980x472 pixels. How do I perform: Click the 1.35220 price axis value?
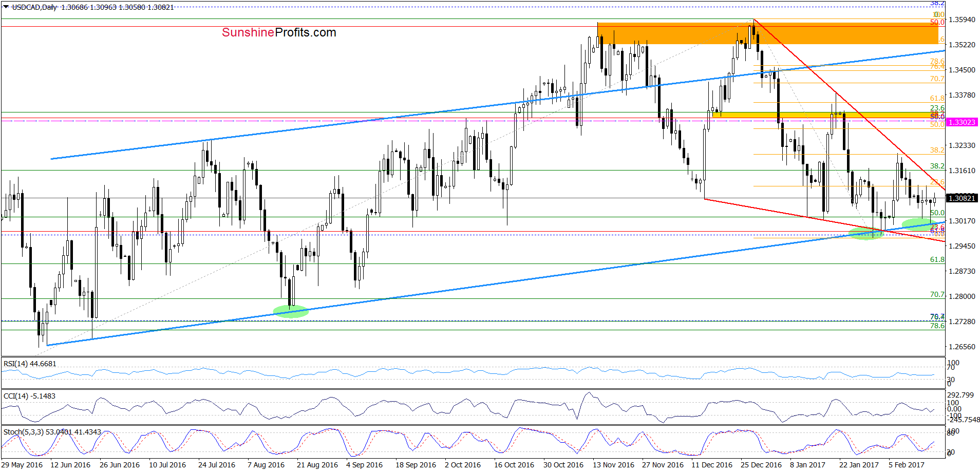[x=962, y=45]
